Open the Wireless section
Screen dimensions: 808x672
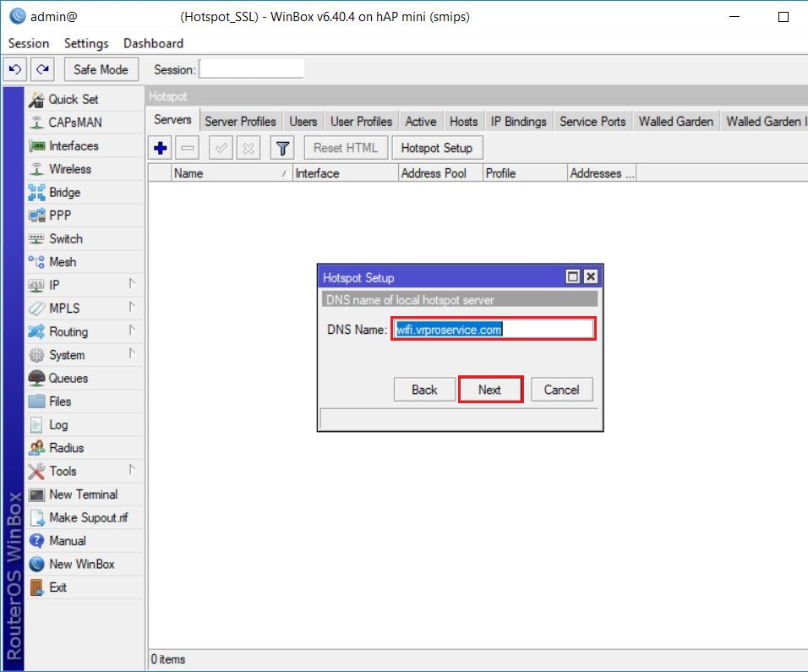point(85,169)
